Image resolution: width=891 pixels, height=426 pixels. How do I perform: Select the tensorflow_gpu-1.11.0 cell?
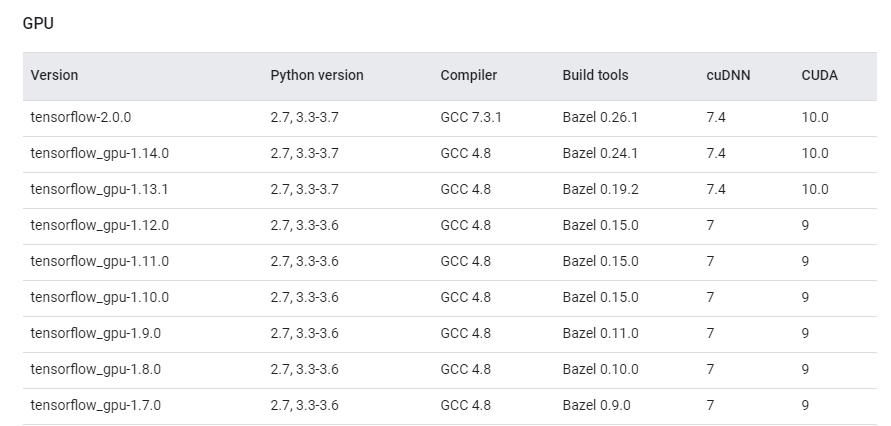pos(100,261)
